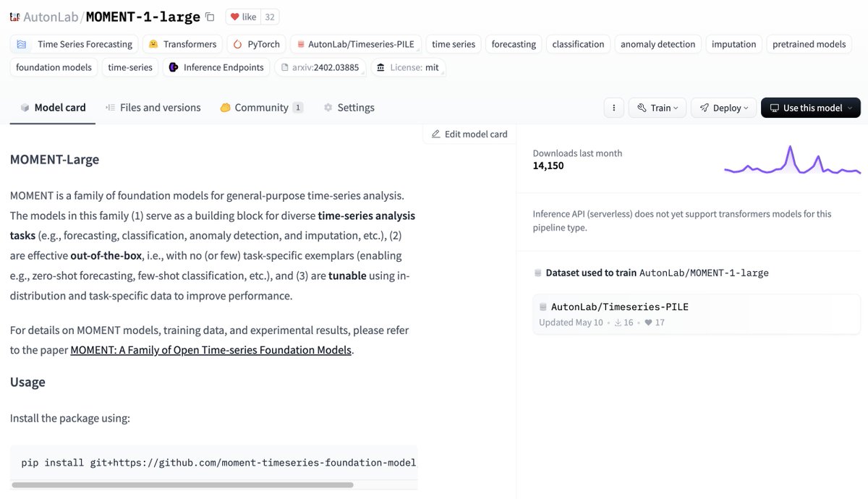This screenshot has width=868, height=499.
Task: Click the Deploy rocket icon
Action: (705, 108)
